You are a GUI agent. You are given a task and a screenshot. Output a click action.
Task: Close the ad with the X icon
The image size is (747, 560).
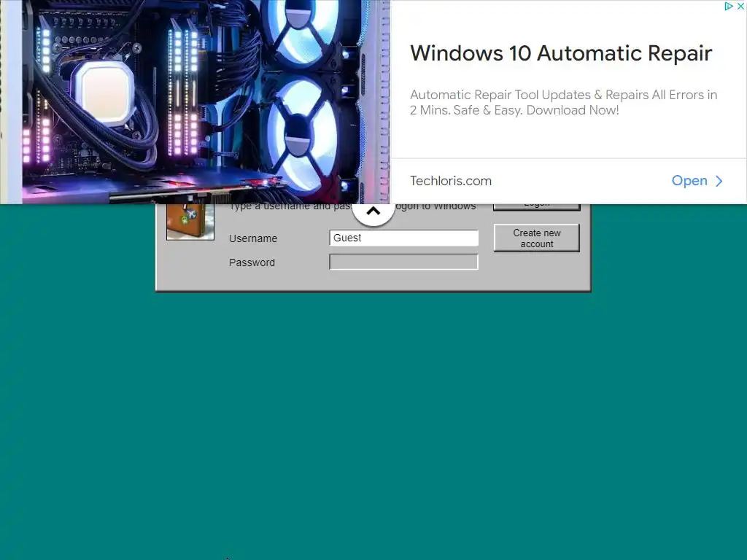[741, 6]
